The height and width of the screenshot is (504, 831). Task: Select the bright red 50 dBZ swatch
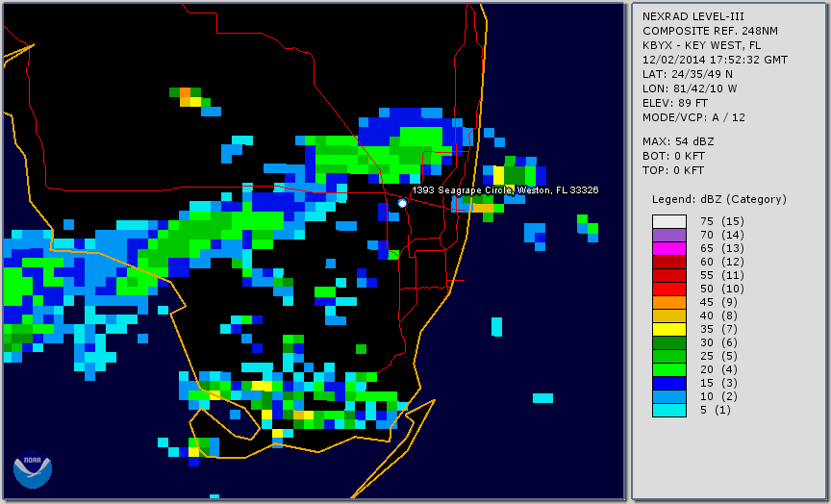pos(669,289)
